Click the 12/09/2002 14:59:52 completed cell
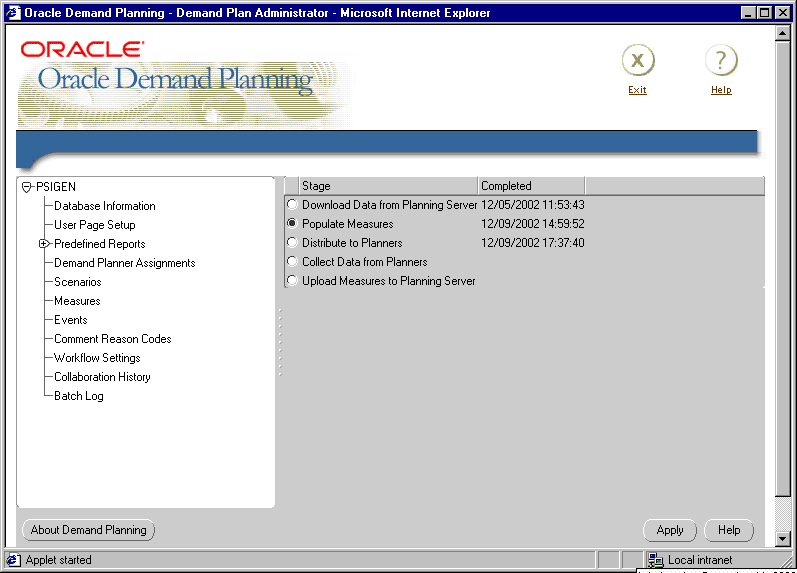This screenshot has height=573, width=797. (533, 224)
